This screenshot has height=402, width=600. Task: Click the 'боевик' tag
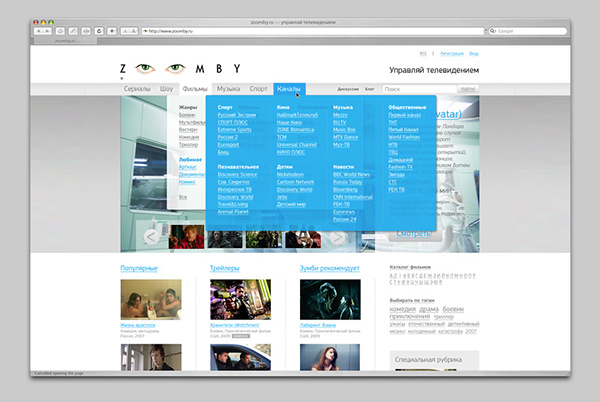tap(453, 309)
